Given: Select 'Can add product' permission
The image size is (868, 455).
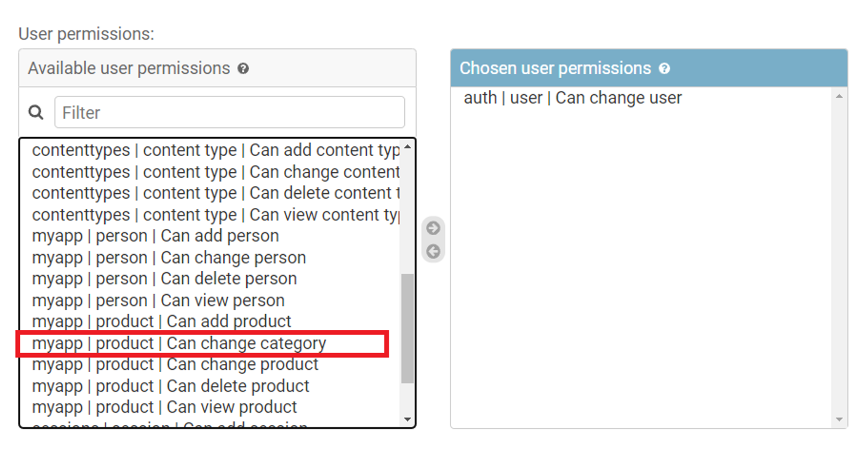Looking at the screenshot, I should coord(162,321).
